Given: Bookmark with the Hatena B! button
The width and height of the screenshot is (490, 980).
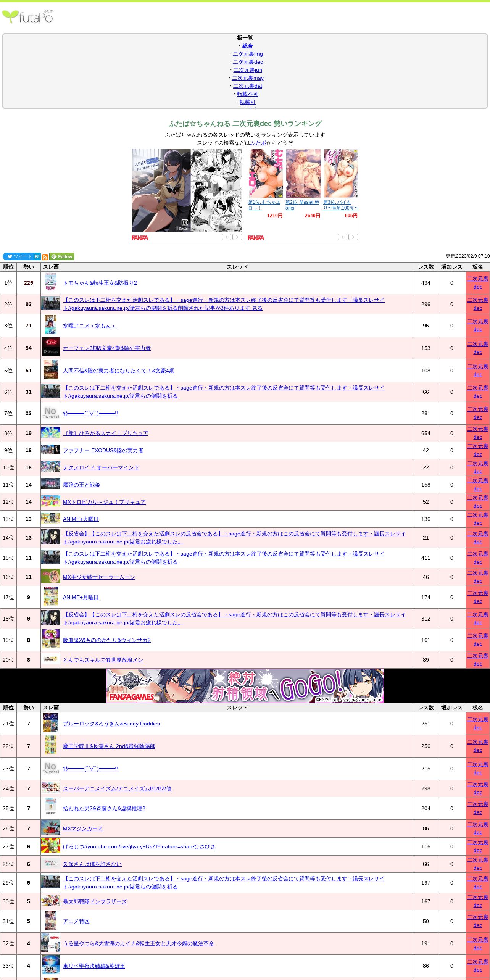Looking at the screenshot, I should pyautogui.click(x=37, y=256).
